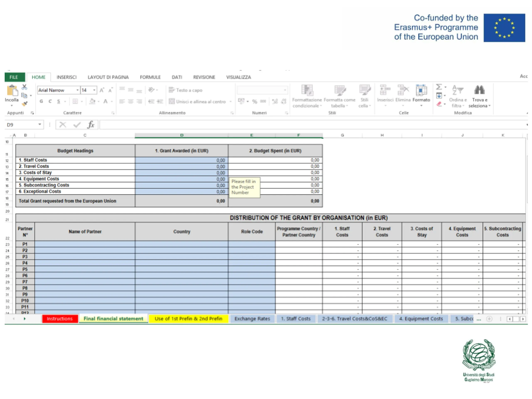Open Ordina e filtra menu
The height and width of the screenshot is (399, 532).
pos(458,96)
